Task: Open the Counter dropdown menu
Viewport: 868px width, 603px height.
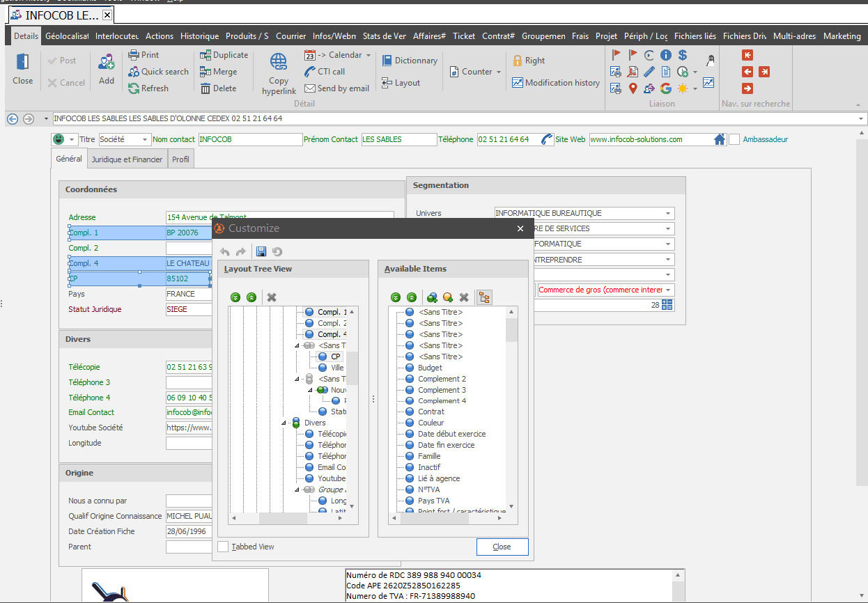Action: (x=497, y=72)
